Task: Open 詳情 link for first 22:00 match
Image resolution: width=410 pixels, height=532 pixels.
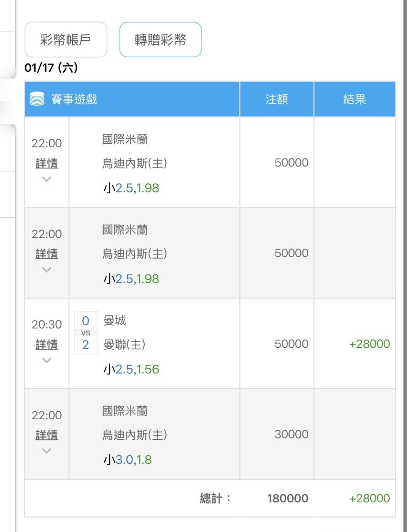Action: point(47,163)
